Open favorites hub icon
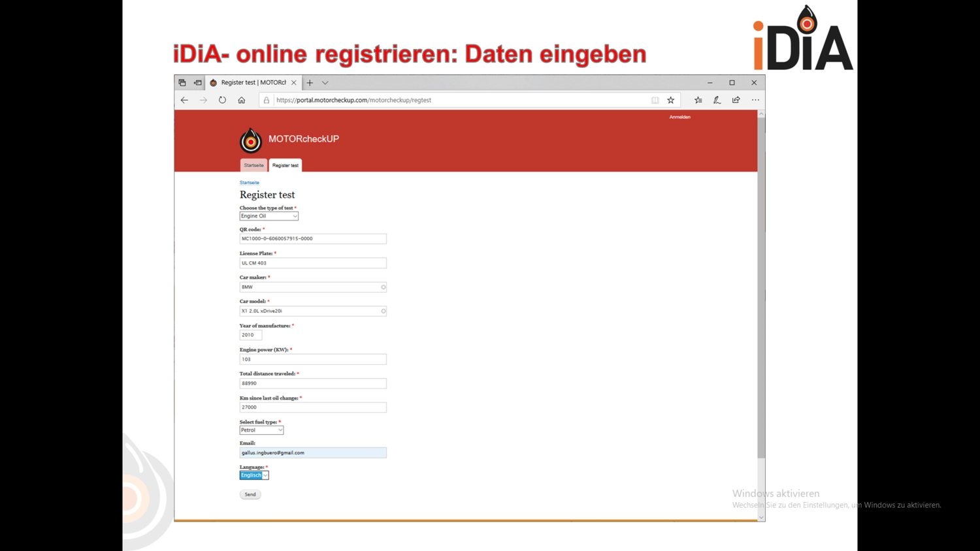The width and height of the screenshot is (980, 551). pos(698,100)
